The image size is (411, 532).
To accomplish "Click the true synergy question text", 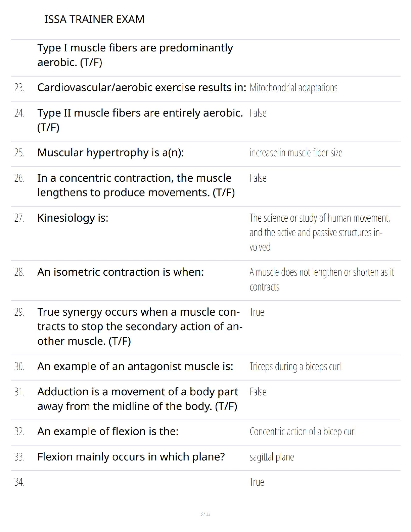I will click(140, 326).
